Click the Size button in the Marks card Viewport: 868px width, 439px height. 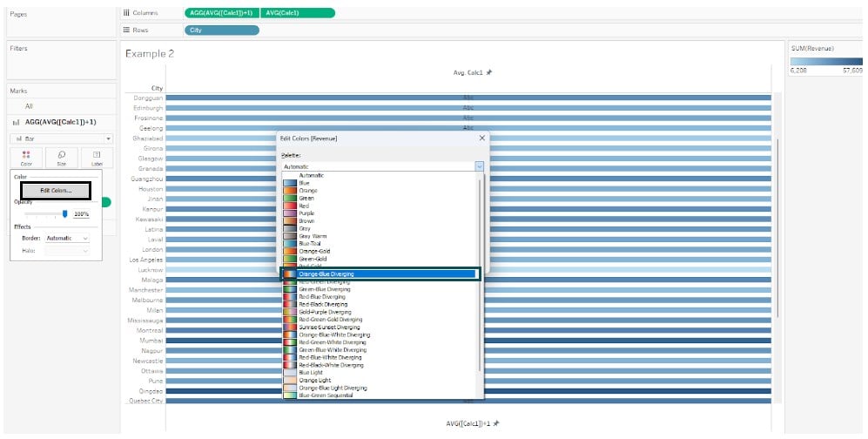[62, 158]
